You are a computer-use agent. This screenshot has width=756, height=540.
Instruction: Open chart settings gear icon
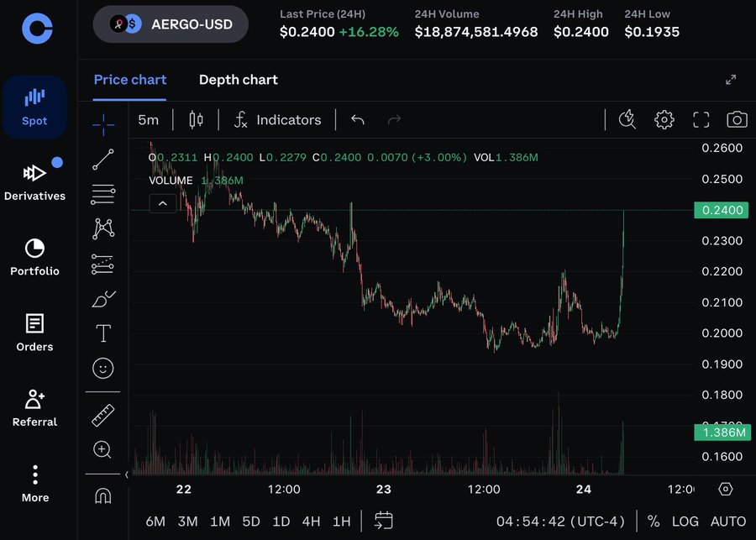pos(664,120)
